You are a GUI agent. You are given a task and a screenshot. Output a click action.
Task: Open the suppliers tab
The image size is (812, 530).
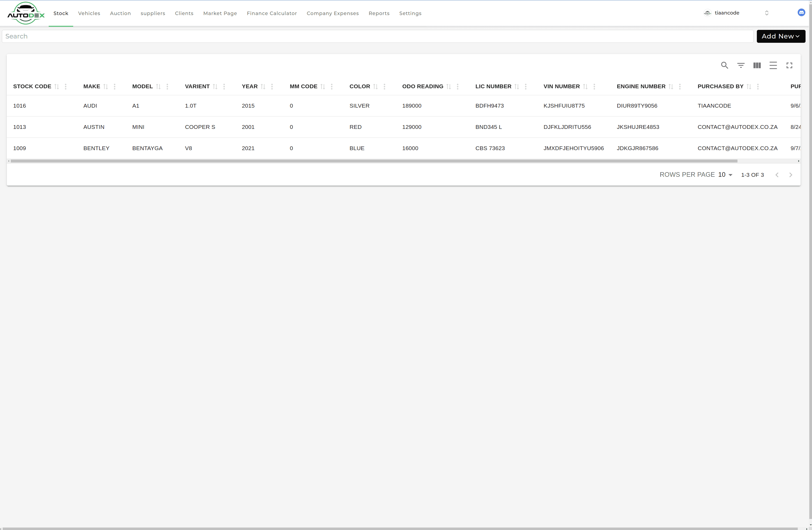[153, 13]
